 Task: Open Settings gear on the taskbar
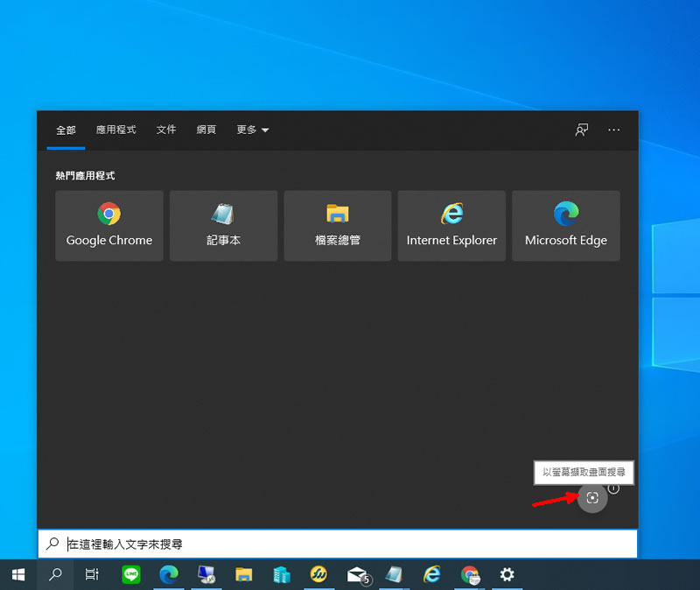[x=507, y=574]
